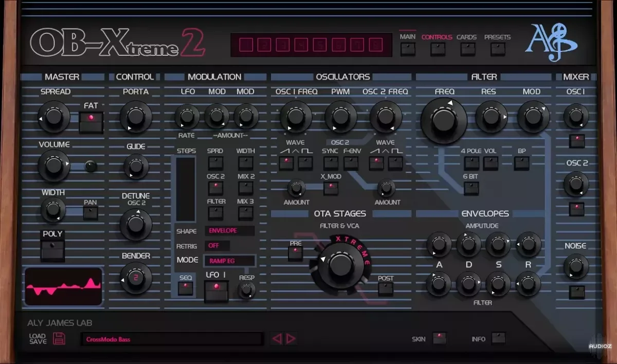
Task: Click the SPREAD knob
Action: 54,117
